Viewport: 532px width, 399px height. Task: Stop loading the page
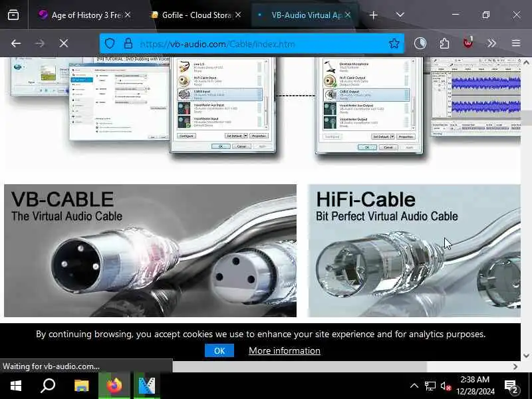[63, 43]
